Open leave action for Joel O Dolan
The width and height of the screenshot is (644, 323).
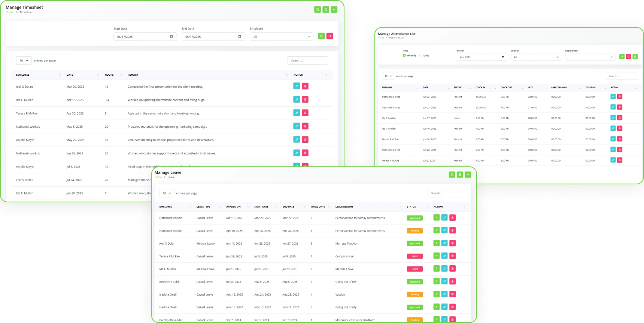(x=437, y=243)
